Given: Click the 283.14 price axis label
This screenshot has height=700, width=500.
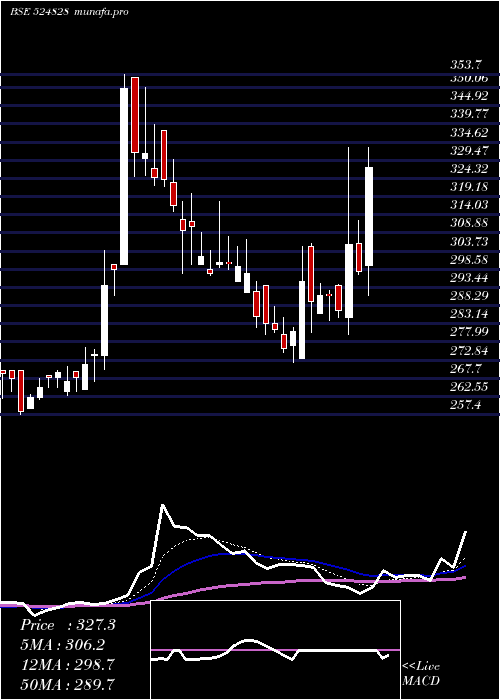Looking at the screenshot, I should click(x=469, y=315).
